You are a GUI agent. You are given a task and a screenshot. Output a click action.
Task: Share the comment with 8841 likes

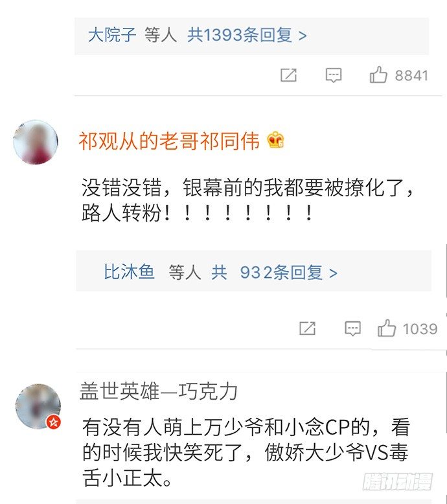click(x=288, y=75)
